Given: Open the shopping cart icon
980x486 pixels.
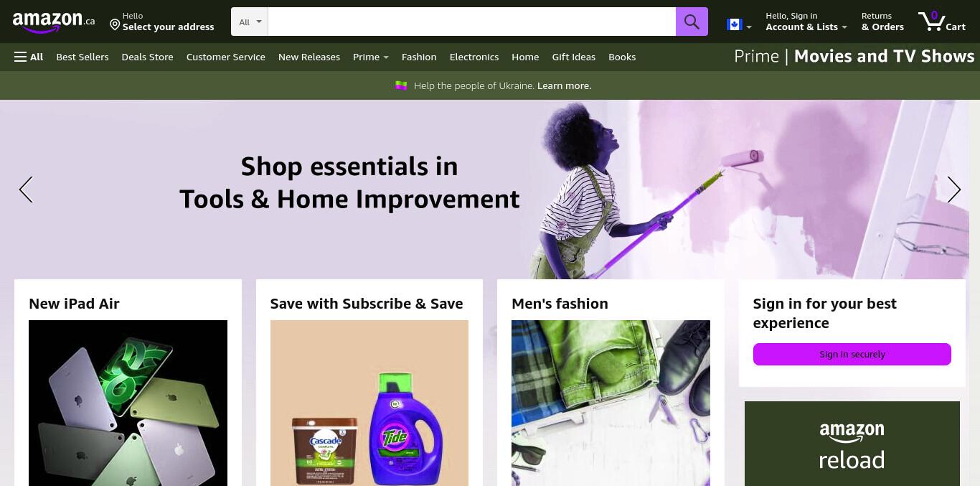Looking at the screenshot, I should [942, 21].
